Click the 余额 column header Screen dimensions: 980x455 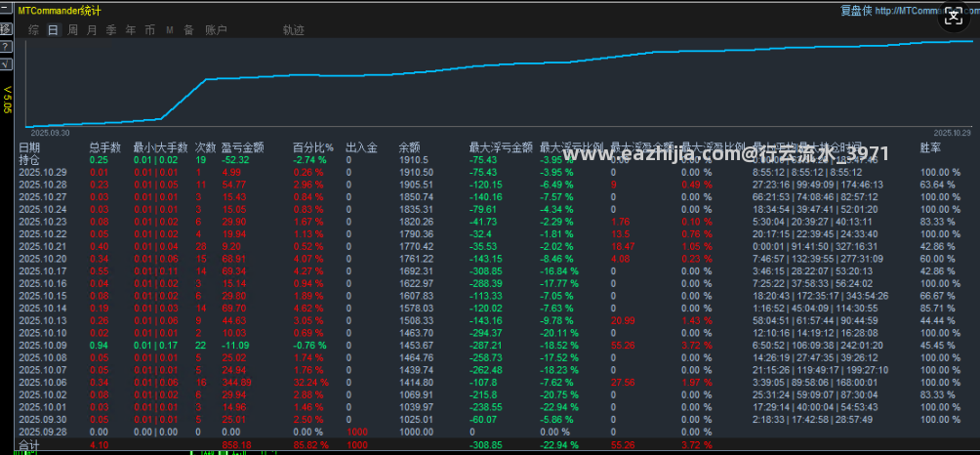[x=410, y=148]
